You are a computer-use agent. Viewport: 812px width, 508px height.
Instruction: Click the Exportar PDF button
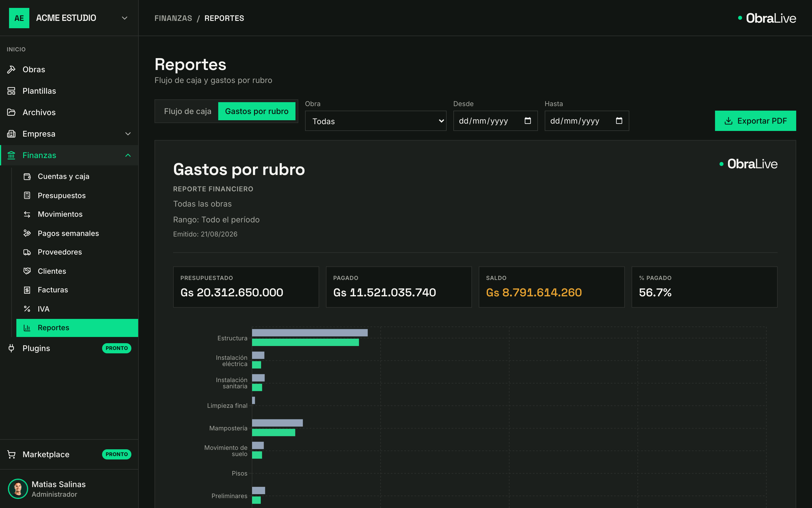coord(755,121)
